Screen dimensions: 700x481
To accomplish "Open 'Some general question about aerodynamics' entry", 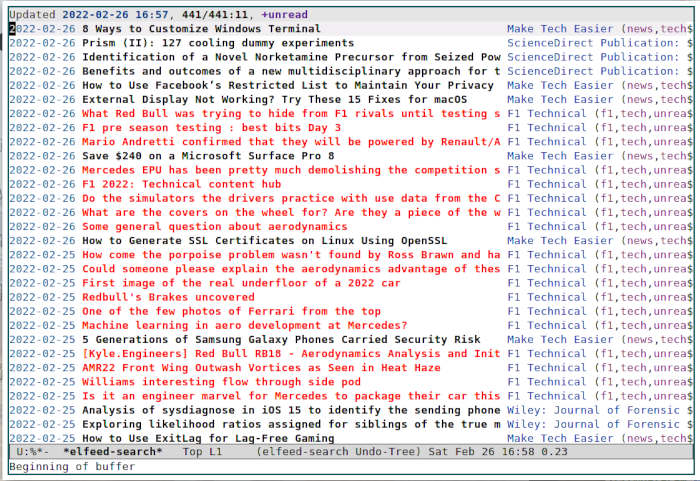I will click(x=215, y=226).
